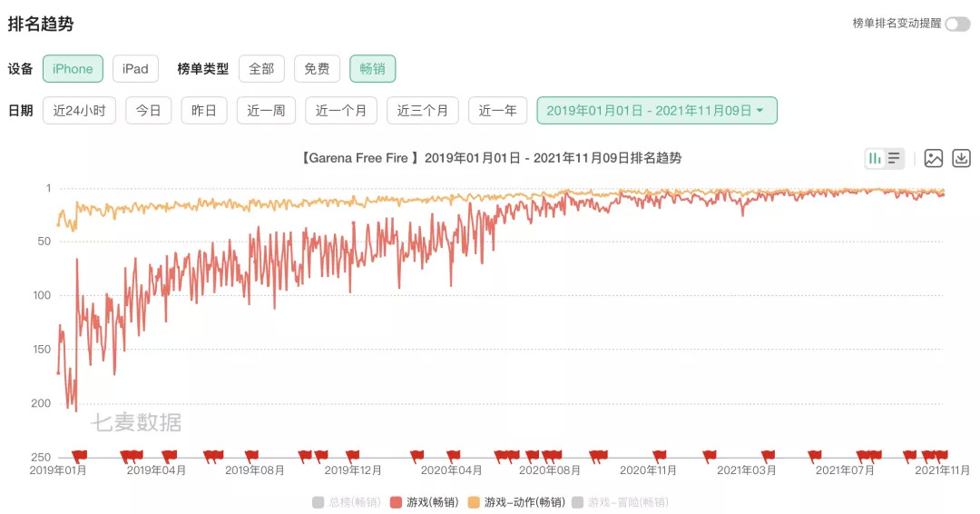The image size is (980, 514).
Task: Choose 近一周 date filter
Action: pyautogui.click(x=267, y=111)
